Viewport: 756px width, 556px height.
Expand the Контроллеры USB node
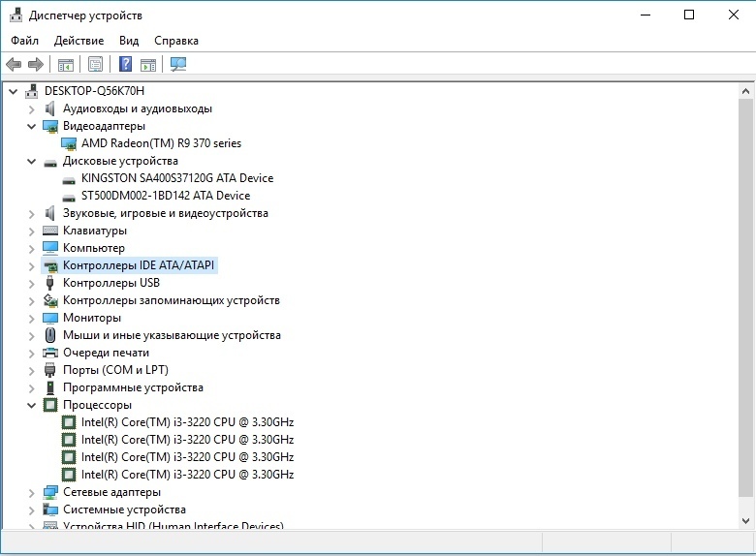point(31,283)
